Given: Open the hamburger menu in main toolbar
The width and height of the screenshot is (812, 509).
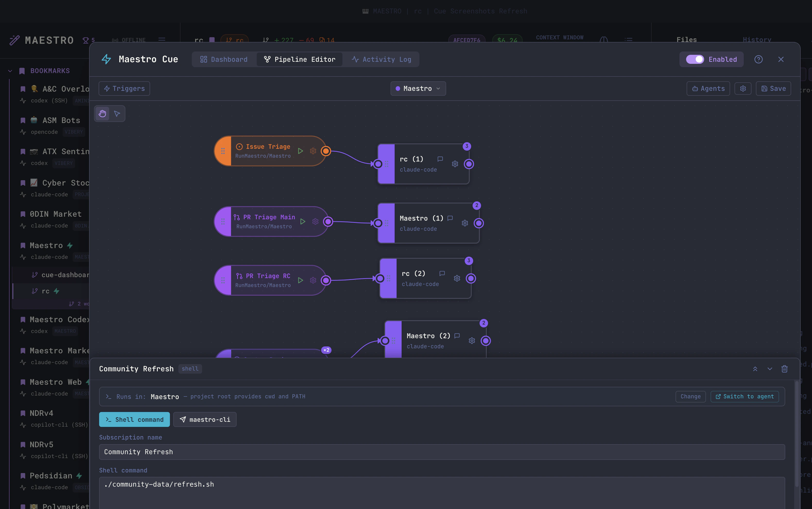Looking at the screenshot, I should [162, 40].
